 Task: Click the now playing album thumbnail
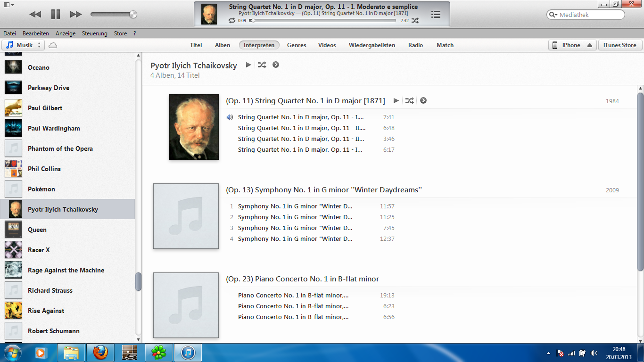tap(209, 14)
